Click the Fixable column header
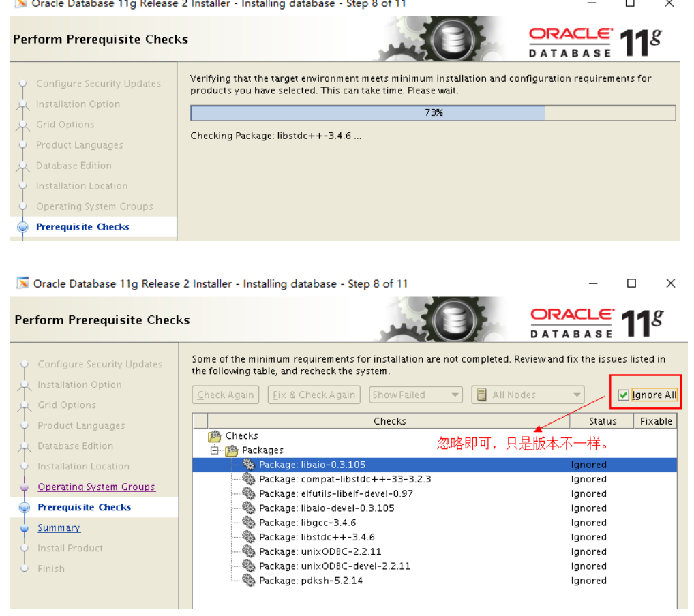This screenshot has height=616, width=694. point(656,421)
